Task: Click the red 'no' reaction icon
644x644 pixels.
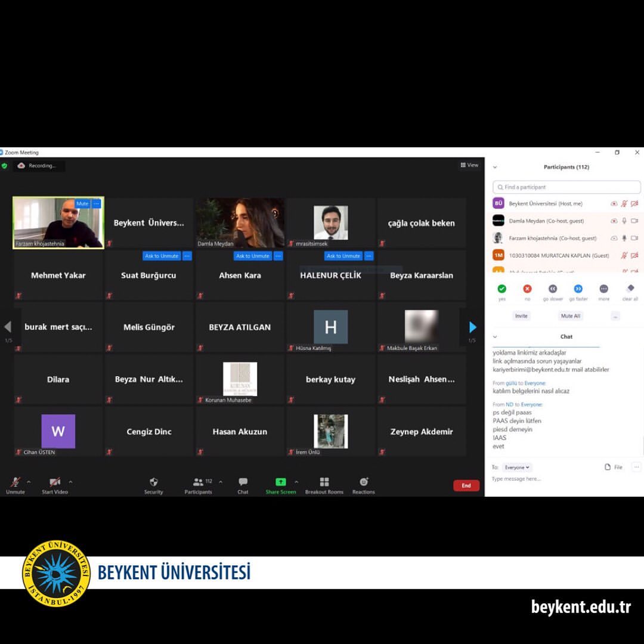Action: (527, 289)
